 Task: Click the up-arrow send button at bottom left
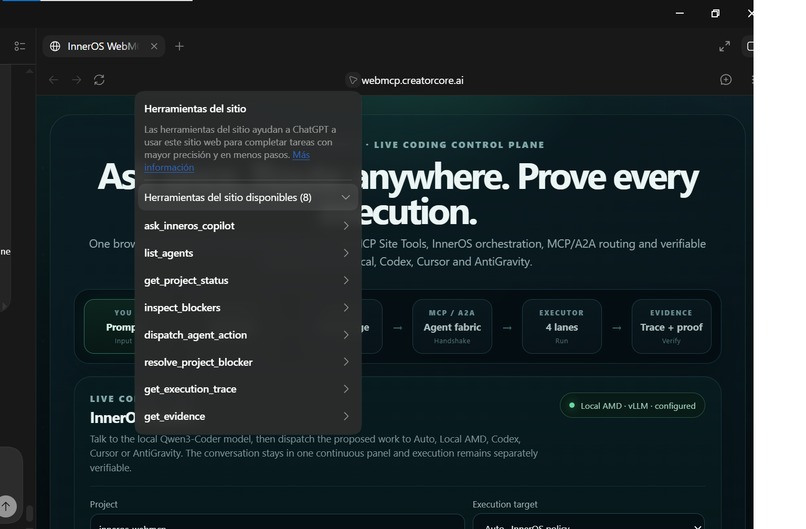[x=6, y=506]
